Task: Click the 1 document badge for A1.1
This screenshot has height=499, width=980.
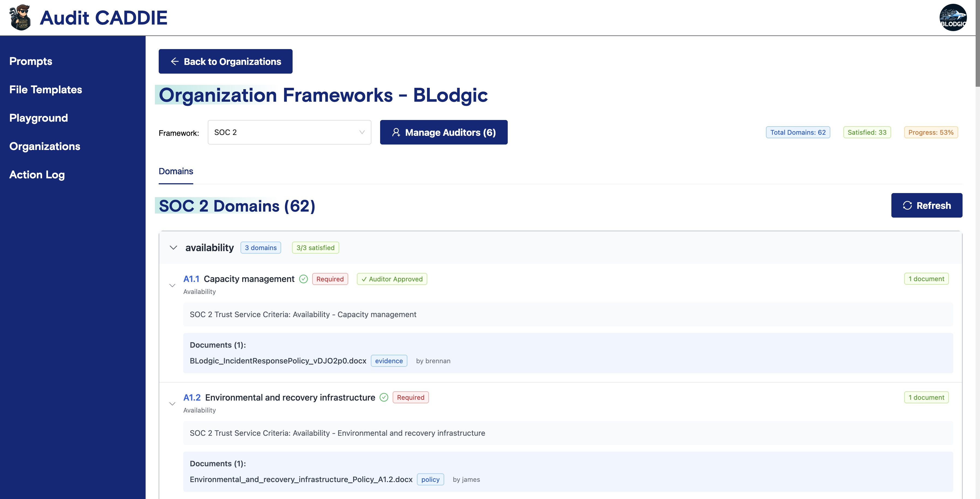Action: (926, 279)
